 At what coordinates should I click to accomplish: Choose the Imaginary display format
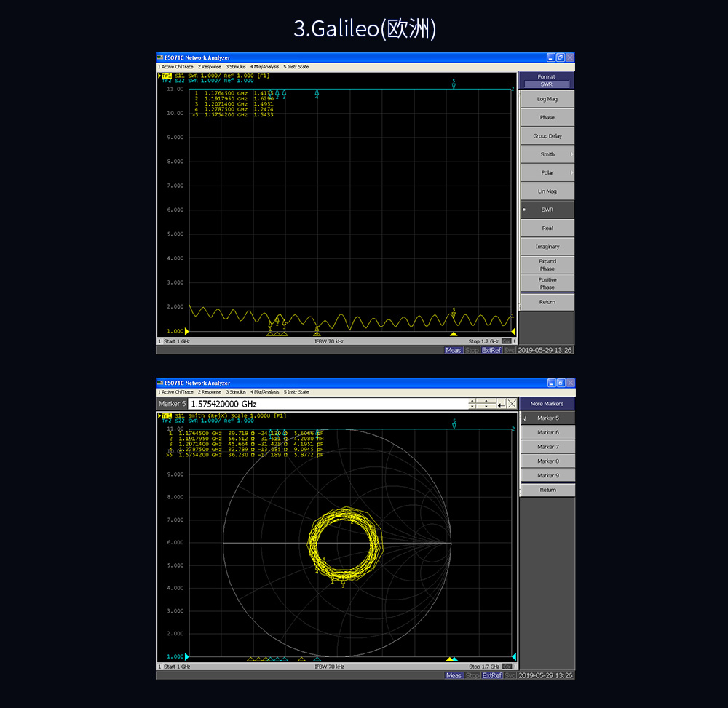pyautogui.click(x=547, y=246)
